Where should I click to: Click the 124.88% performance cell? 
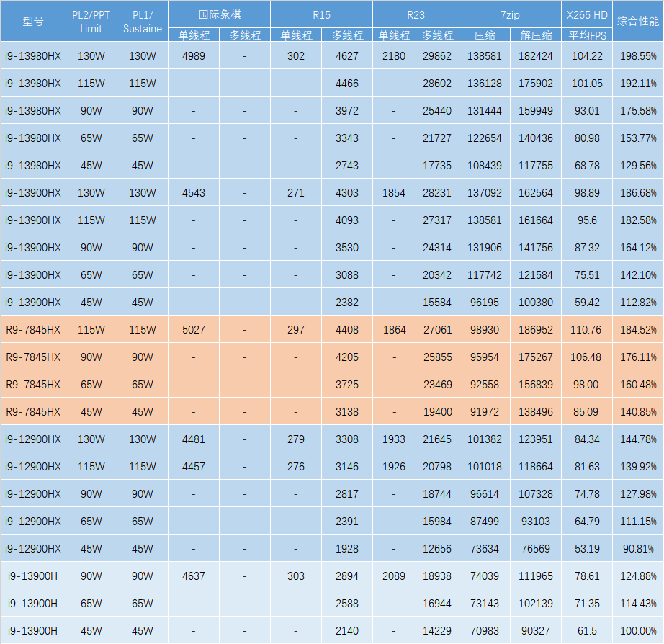click(638, 576)
